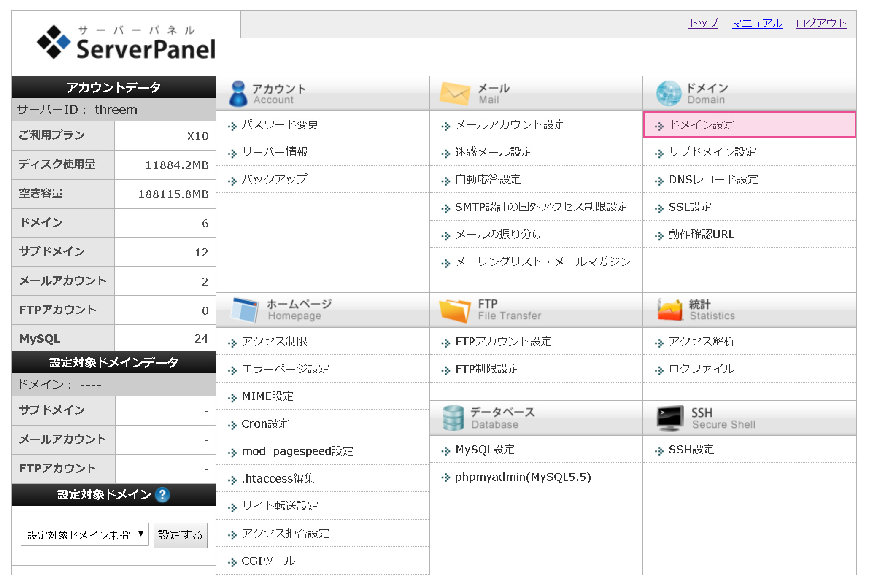
Task: Open the トップ link
Action: coord(703,23)
